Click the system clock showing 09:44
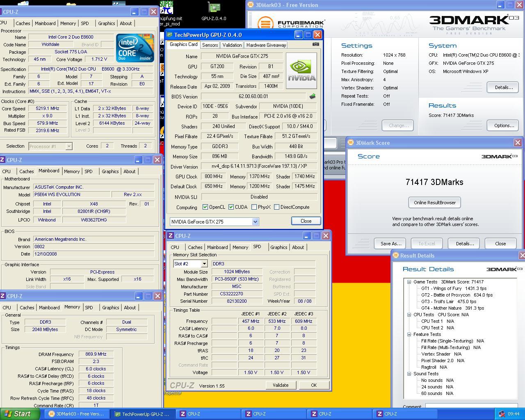This screenshot has width=525, height=420. (514, 414)
